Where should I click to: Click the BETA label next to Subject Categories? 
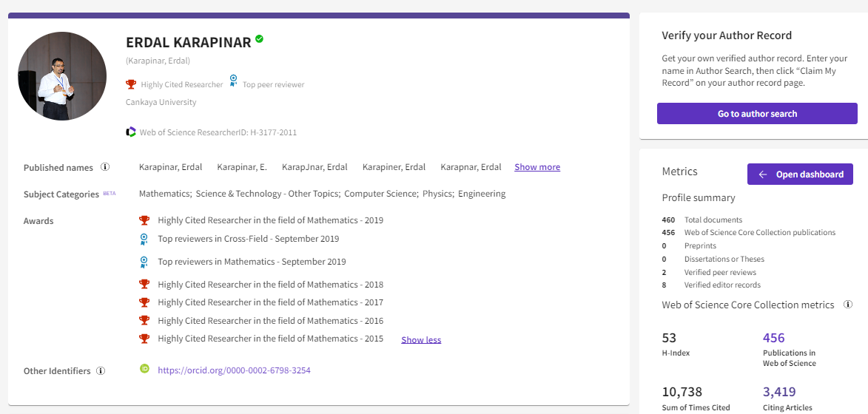[110, 193]
